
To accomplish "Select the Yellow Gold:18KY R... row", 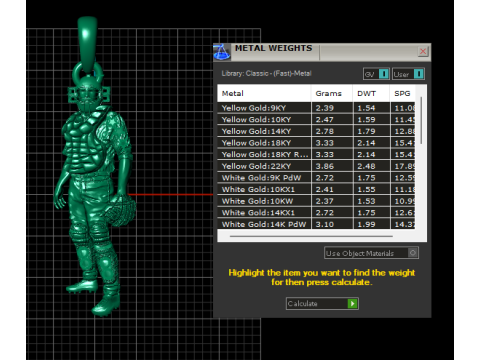I will tap(316, 154).
